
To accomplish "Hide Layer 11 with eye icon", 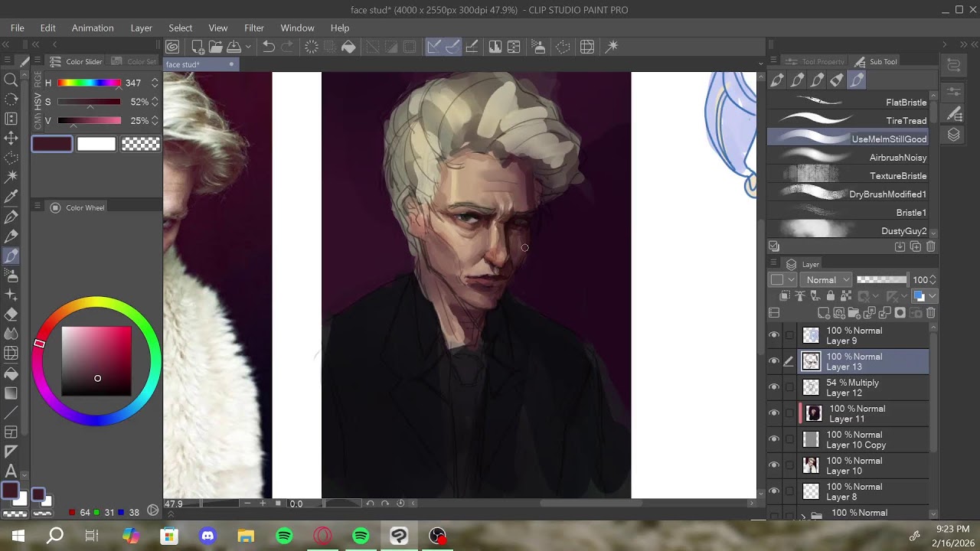I will [x=774, y=413].
